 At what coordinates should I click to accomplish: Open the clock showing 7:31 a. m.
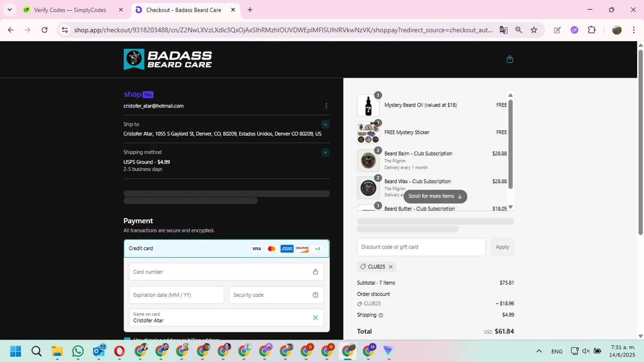(x=622, y=351)
